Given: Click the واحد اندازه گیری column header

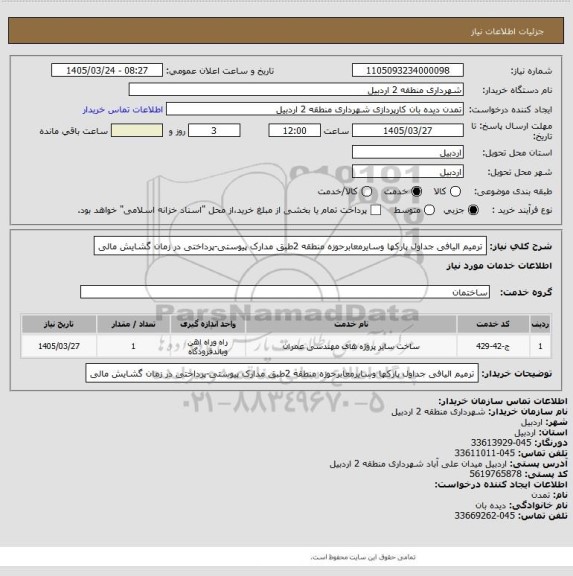Looking at the screenshot, I should click(208, 324).
